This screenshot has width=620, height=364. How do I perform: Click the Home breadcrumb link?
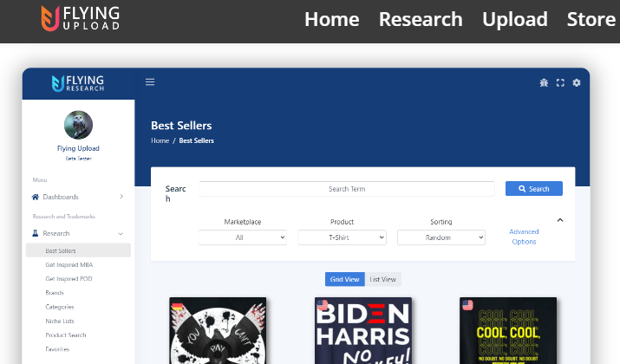tap(160, 140)
